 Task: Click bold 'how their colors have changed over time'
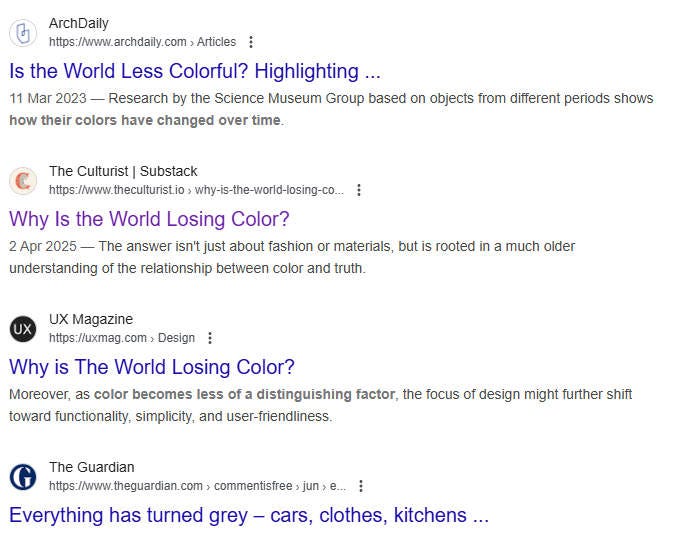tap(145, 120)
